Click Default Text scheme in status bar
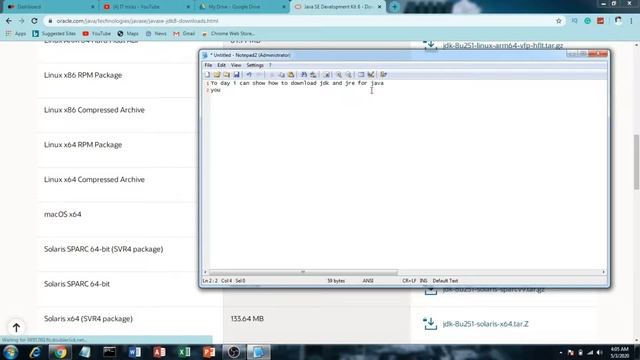 coord(445,281)
